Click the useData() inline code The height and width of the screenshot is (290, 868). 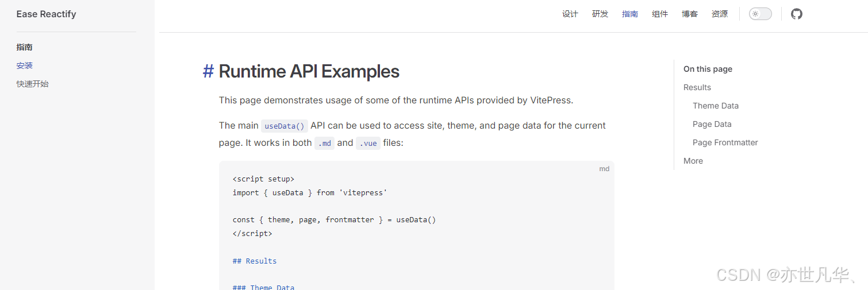285,126
